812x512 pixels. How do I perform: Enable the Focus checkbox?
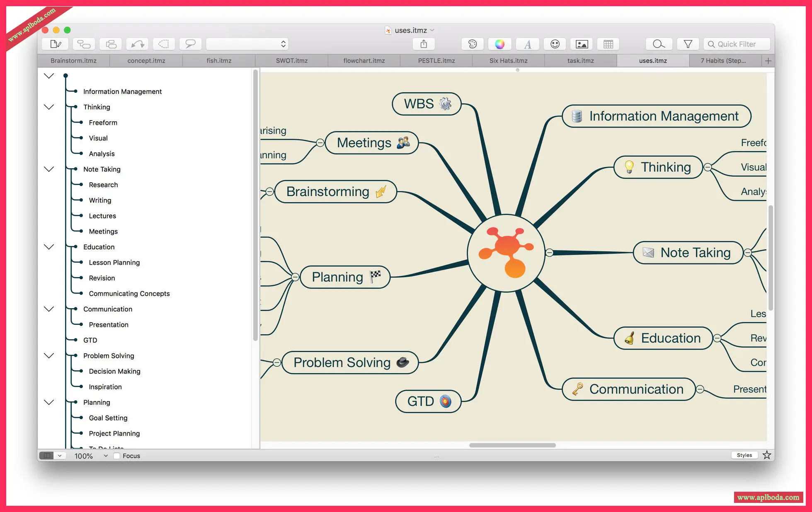(117, 456)
